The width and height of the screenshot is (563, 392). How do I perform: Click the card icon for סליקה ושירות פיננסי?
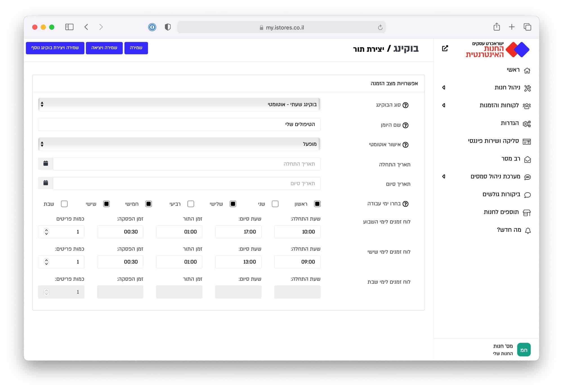click(527, 142)
